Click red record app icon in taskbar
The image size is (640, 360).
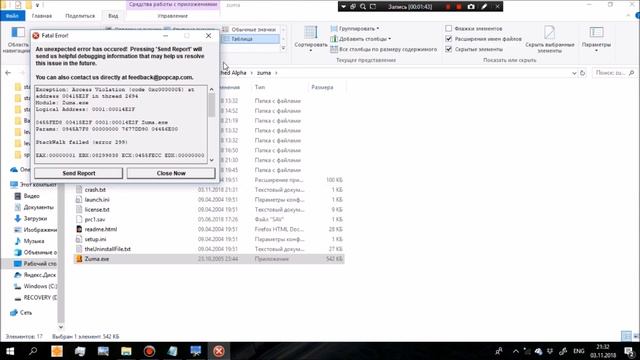tap(149, 351)
